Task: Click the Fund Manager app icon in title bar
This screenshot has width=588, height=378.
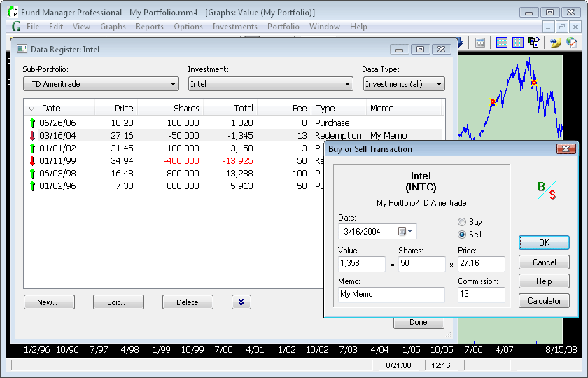Action: coord(13,12)
